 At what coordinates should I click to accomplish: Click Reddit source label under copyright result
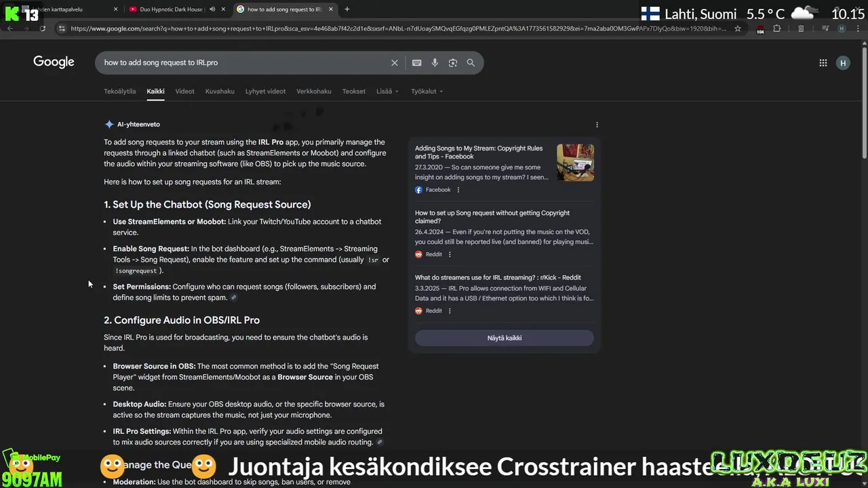click(434, 254)
